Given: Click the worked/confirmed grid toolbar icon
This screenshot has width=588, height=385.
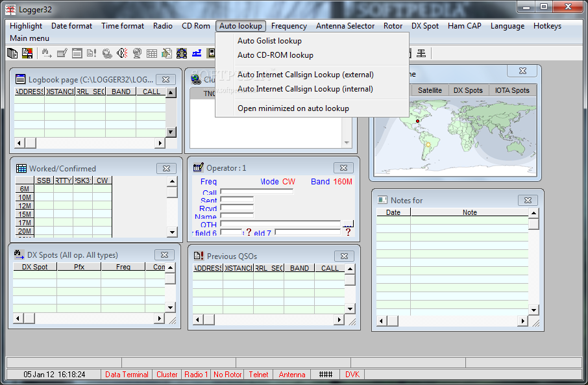Looking at the screenshot, I should [x=152, y=53].
